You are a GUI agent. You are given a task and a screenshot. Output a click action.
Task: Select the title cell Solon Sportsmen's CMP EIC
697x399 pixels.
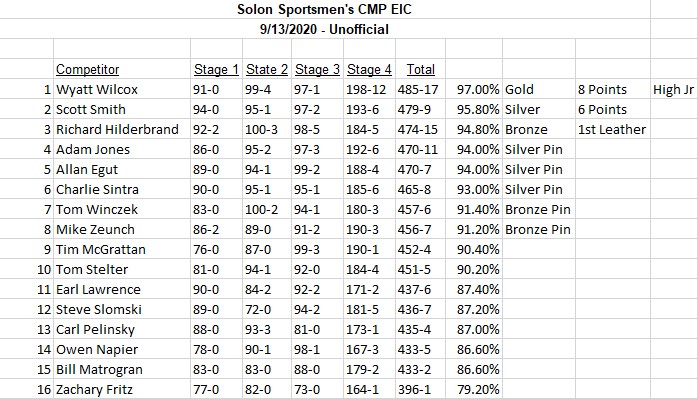coord(324,9)
